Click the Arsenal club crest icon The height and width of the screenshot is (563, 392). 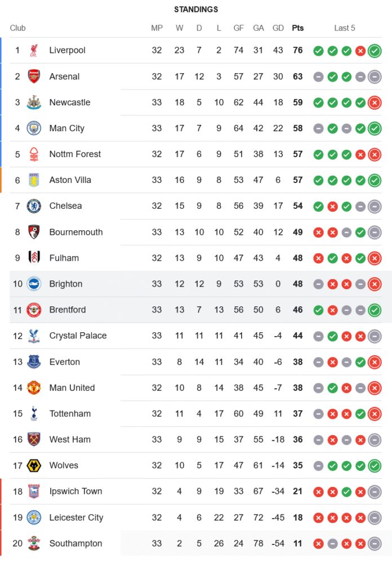(34, 77)
